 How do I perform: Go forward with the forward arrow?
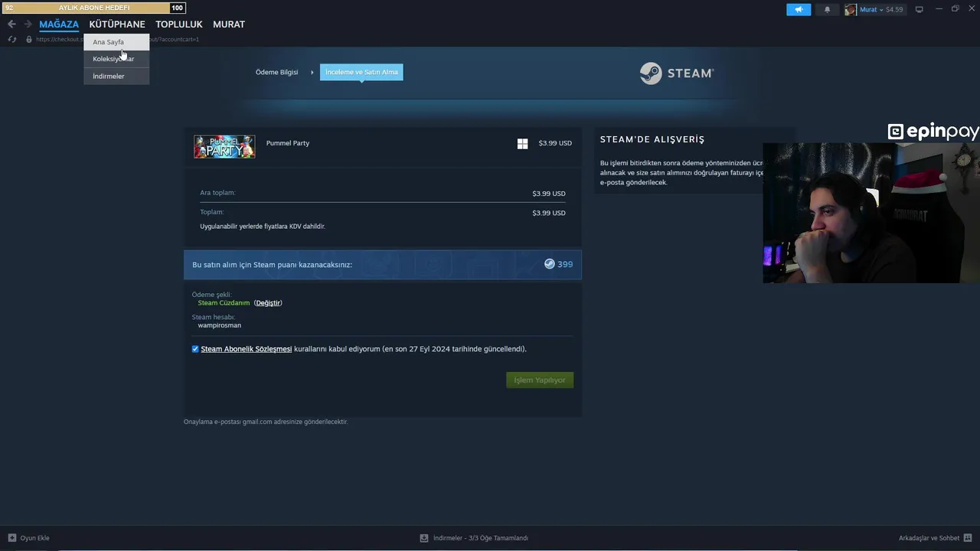point(28,24)
